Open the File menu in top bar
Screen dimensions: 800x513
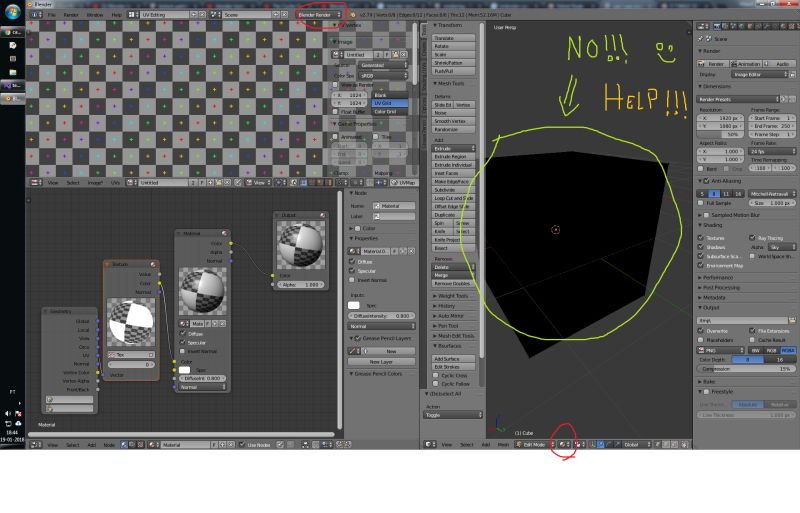point(52,15)
